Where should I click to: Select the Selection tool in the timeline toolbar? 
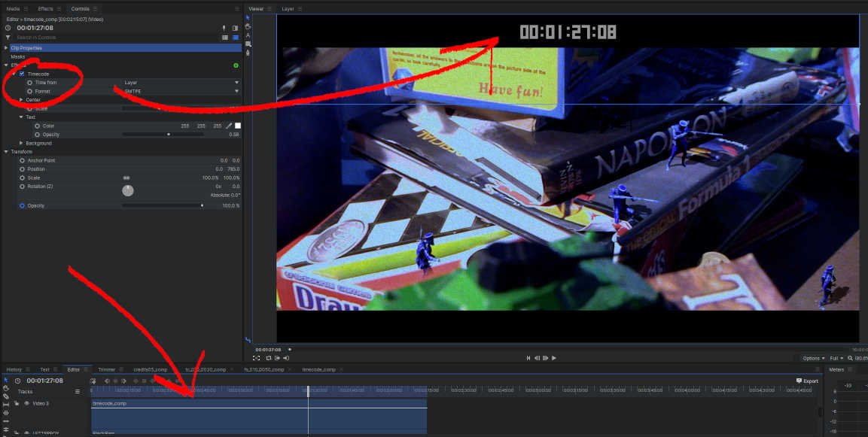click(x=6, y=380)
